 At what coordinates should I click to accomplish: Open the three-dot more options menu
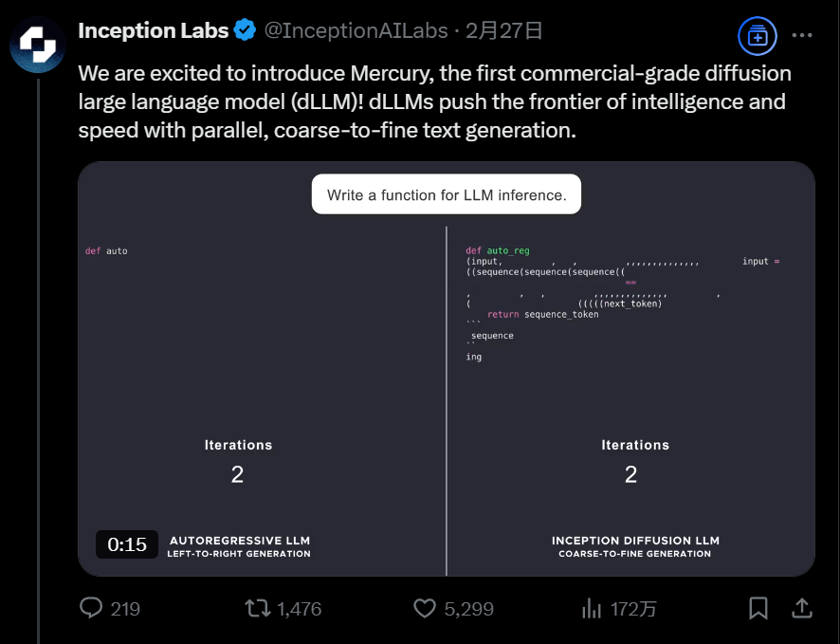pyautogui.click(x=802, y=36)
